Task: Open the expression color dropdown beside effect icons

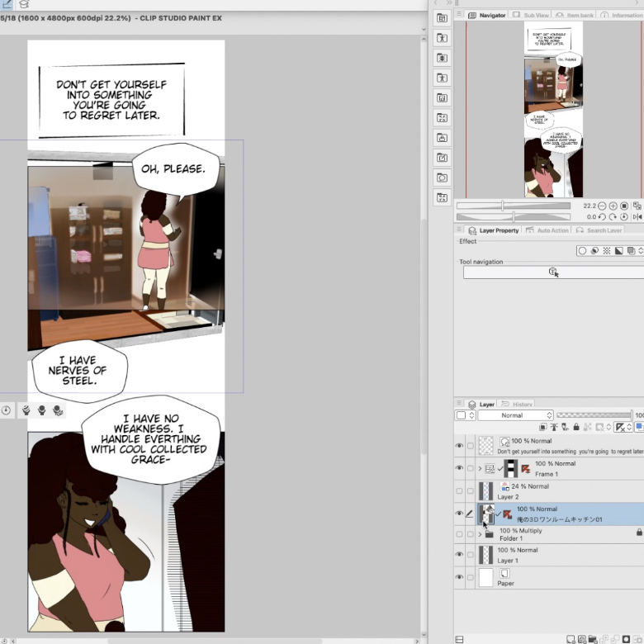Action: pyautogui.click(x=641, y=251)
